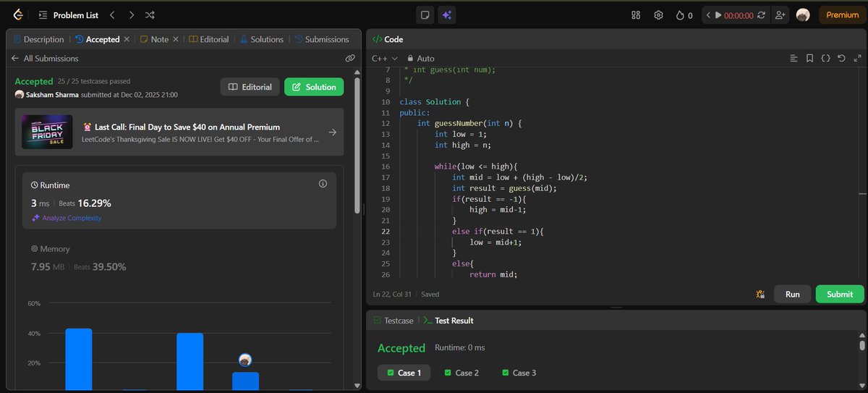The image size is (868, 393).
Task: Click the '25 / 25 testcases passed' text
Action: (x=94, y=81)
